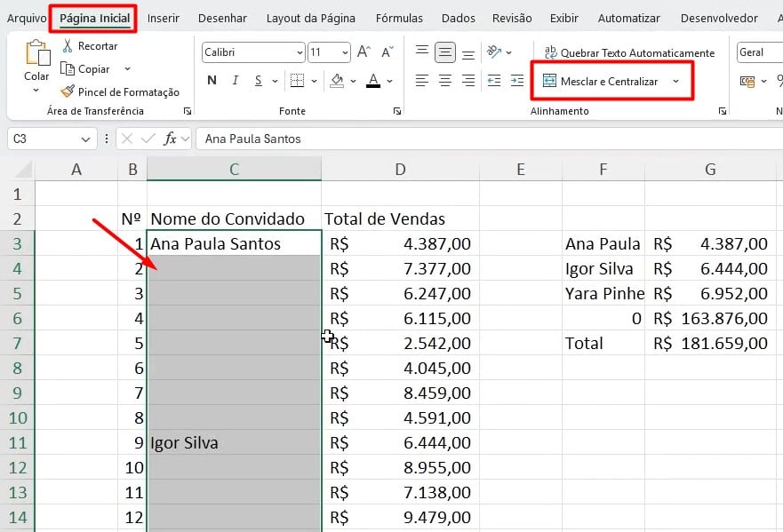Screen dimensions: 783x532
Task: Open Fonte dialog launcher
Action: [x=397, y=111]
